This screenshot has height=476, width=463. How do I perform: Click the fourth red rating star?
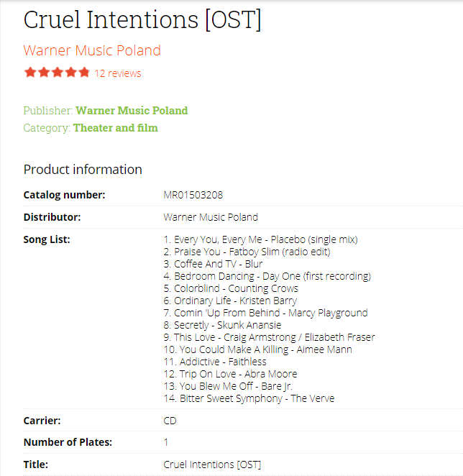click(x=70, y=73)
